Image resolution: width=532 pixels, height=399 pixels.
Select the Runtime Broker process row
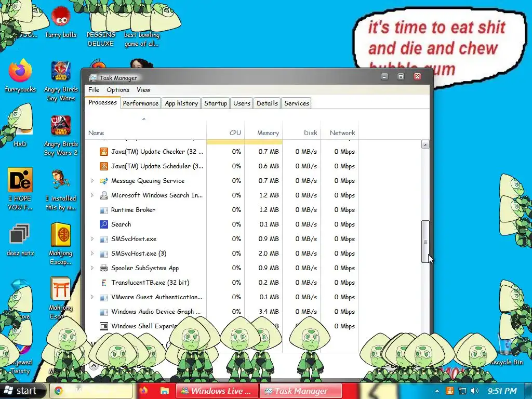222,210
